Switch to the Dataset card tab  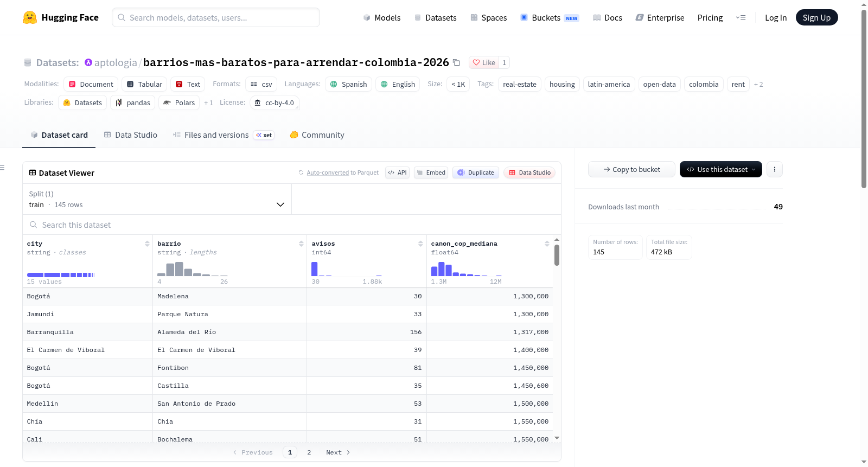59,135
